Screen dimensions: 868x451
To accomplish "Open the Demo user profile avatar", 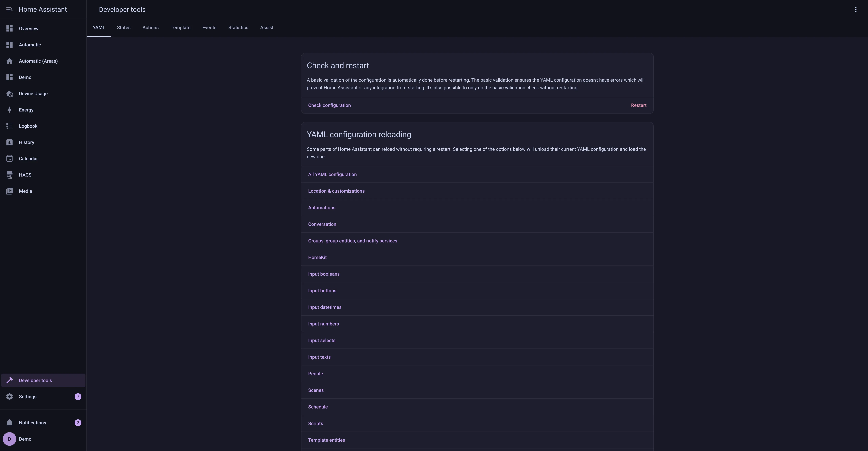I will click(9, 439).
